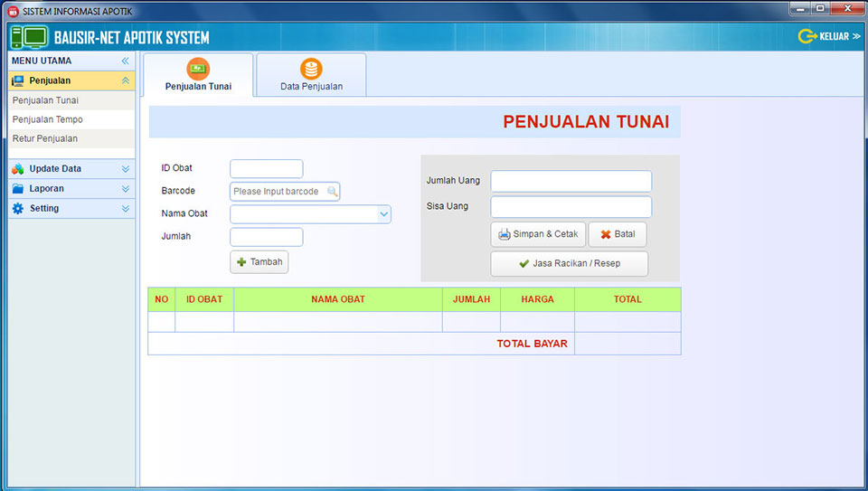
Task: Click the Laporan folder icon
Action: pyautogui.click(x=18, y=189)
